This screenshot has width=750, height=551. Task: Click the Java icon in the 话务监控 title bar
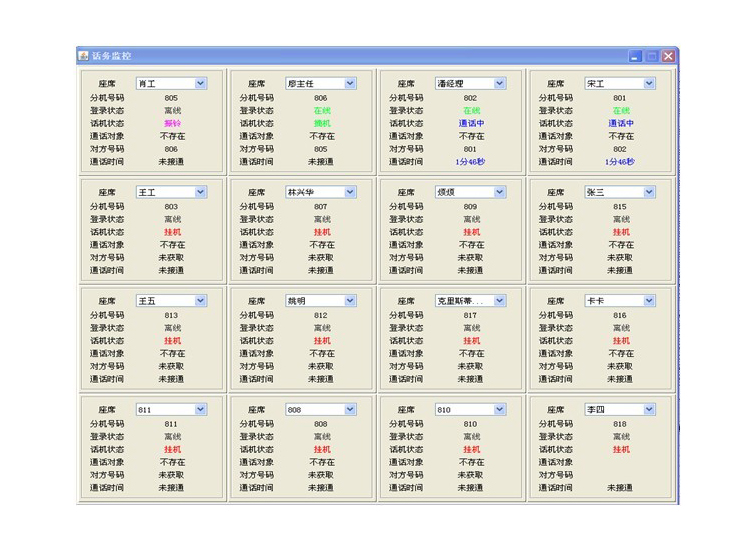[84, 56]
